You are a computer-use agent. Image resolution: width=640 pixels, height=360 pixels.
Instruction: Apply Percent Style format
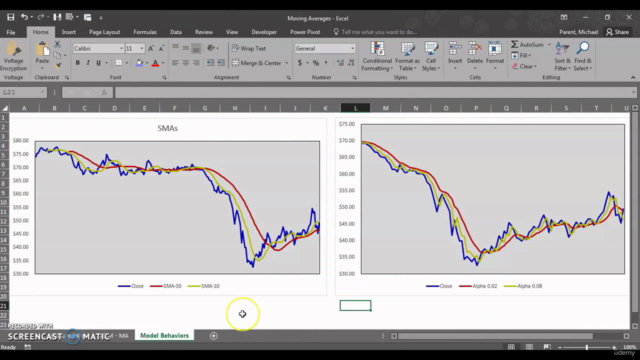click(316, 63)
